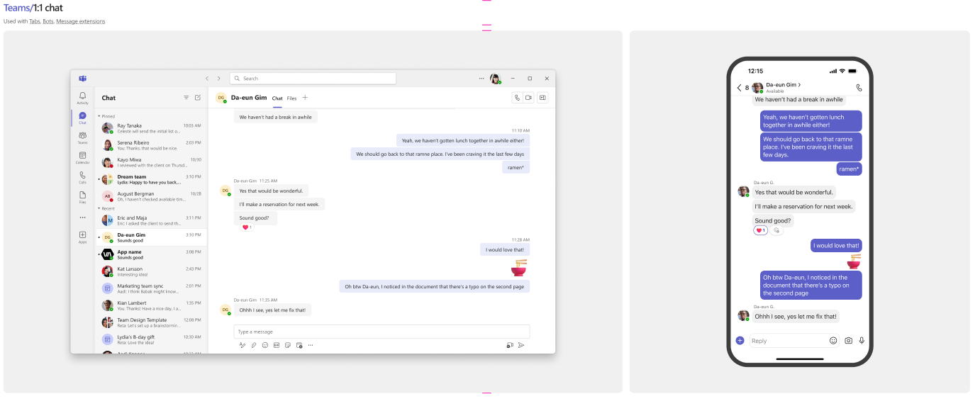Send the message with the send arrow
This screenshot has height=401, width=980.
click(521, 345)
